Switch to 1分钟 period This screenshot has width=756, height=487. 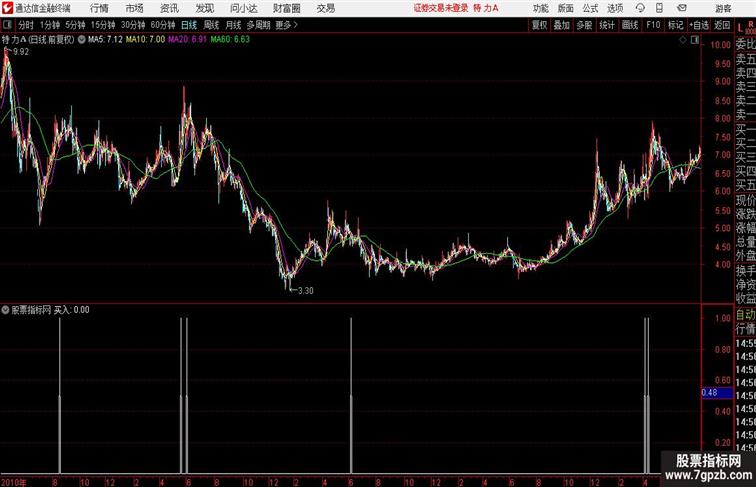click(50, 25)
